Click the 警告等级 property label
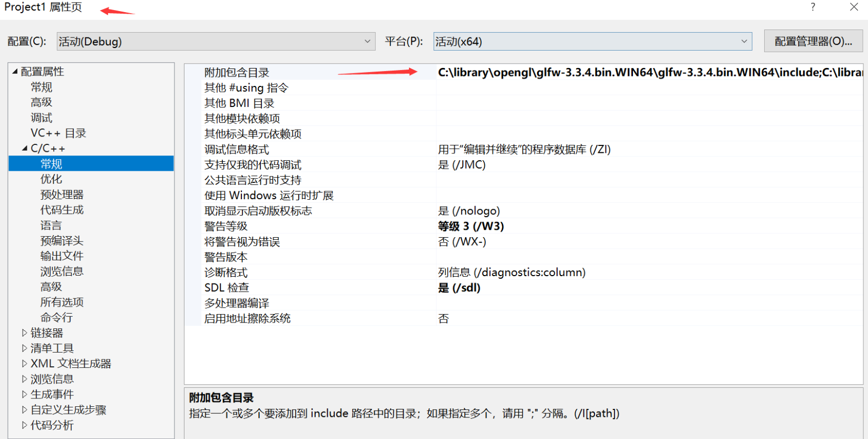 point(226,226)
